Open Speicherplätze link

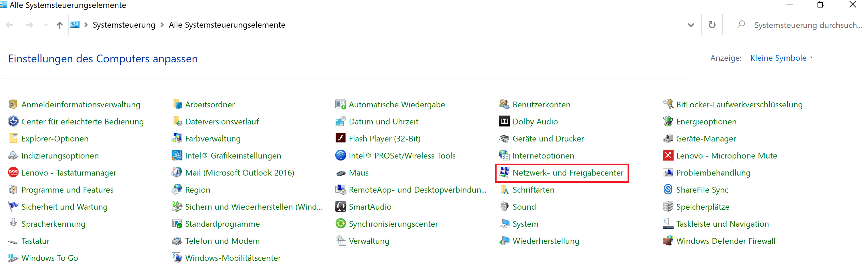(703, 207)
